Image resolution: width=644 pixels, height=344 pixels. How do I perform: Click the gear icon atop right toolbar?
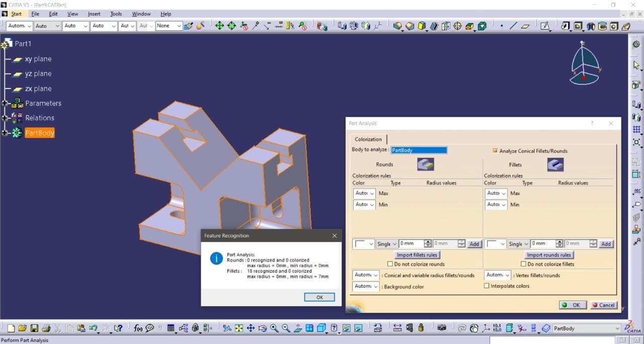pos(636,44)
